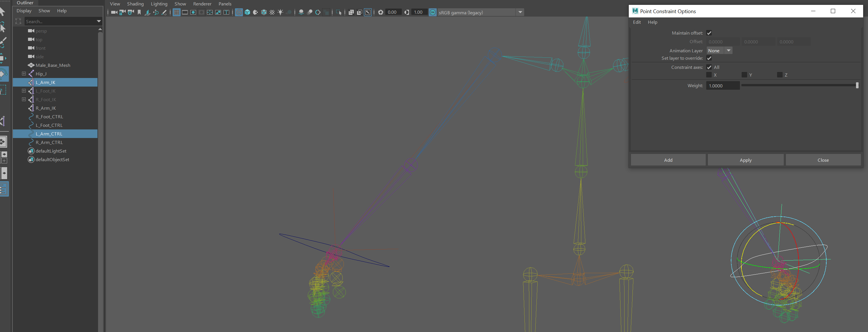Viewport: 868px width, 332px height.
Task: Uncheck Set layer to override
Action: [709, 58]
